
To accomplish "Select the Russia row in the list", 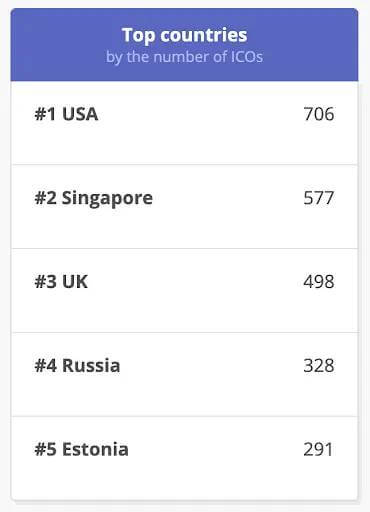I will [x=184, y=374].
